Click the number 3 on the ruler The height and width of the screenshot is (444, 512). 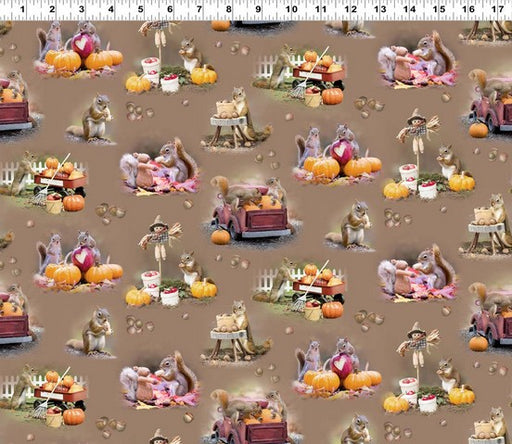(81, 9)
